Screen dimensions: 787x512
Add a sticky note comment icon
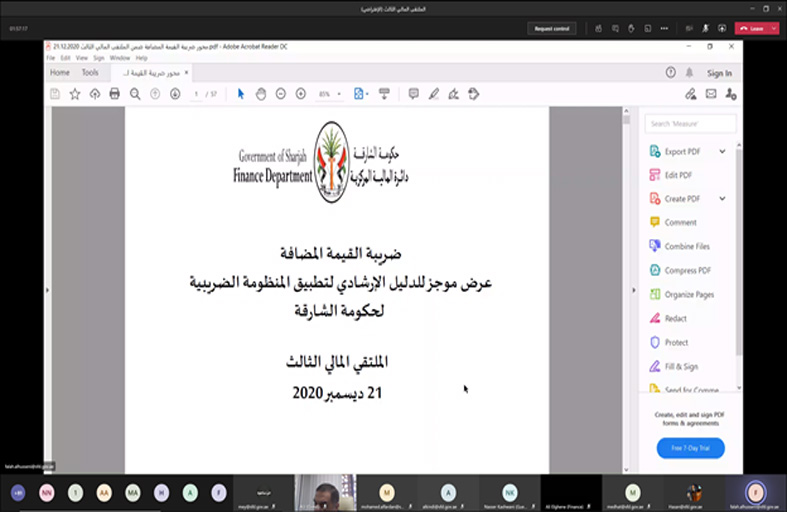(413, 94)
